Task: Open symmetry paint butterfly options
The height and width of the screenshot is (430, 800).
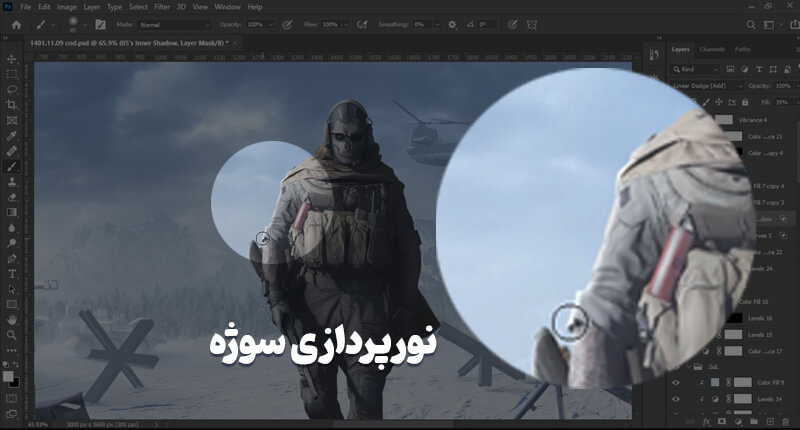Action: point(532,24)
